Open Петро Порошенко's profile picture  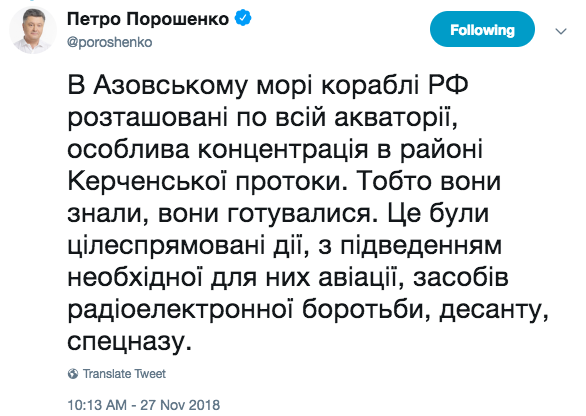point(33,30)
